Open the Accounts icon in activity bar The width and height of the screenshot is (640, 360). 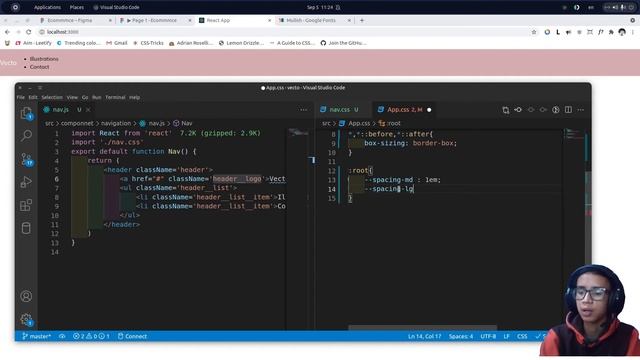click(x=26, y=296)
